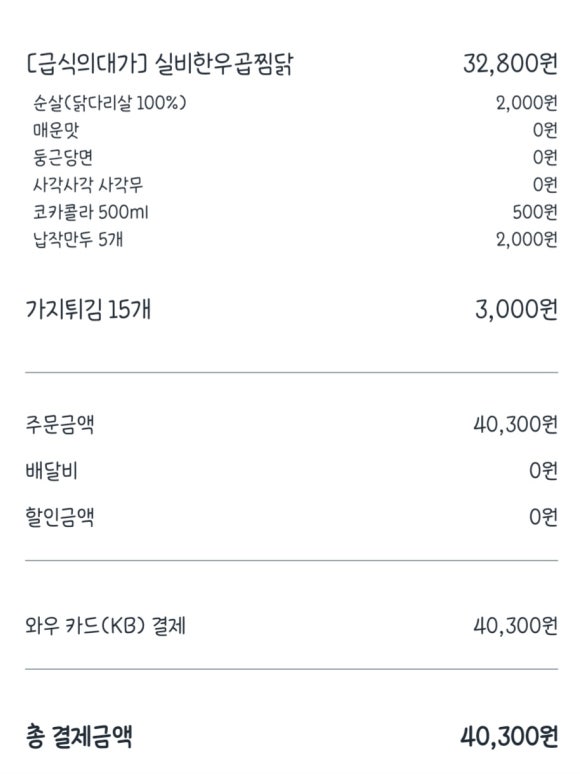This screenshot has height=774, width=580.
Task: Click the 매운맛 option text
Action: click(x=56, y=130)
